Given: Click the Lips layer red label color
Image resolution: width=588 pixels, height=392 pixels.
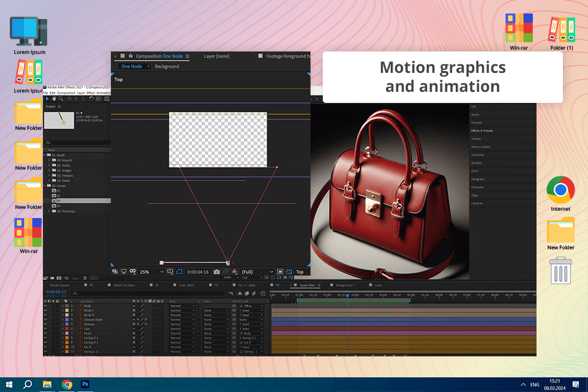Looking at the screenshot, I should coord(67,328).
